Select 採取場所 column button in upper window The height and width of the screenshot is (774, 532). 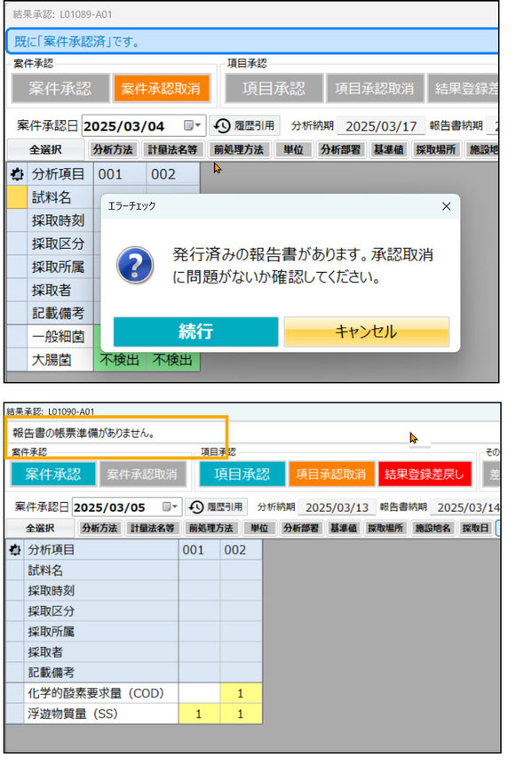click(436, 149)
